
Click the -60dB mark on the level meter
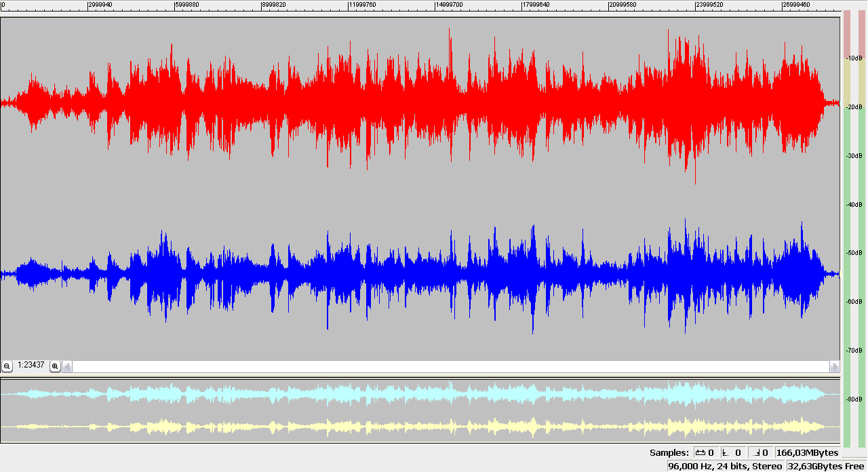pyautogui.click(x=854, y=302)
